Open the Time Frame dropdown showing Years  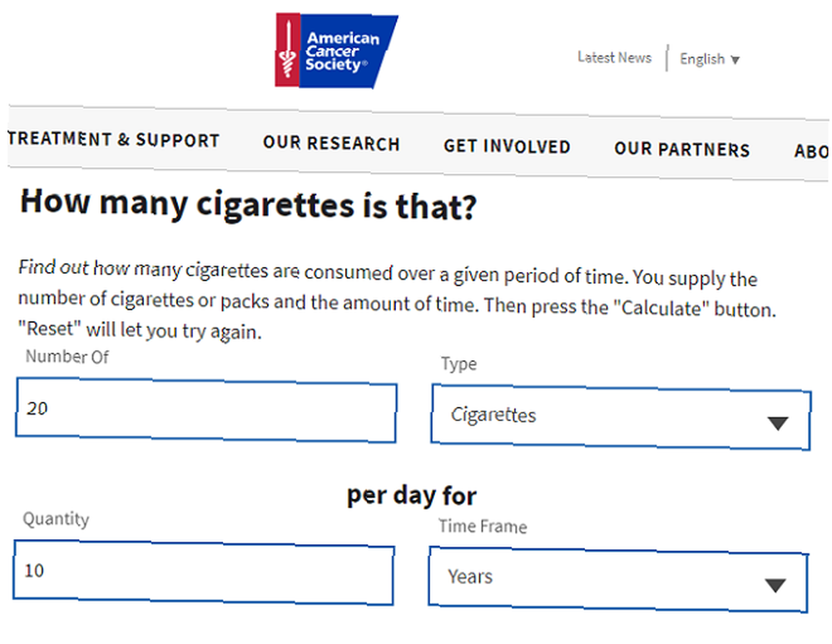[x=618, y=579]
